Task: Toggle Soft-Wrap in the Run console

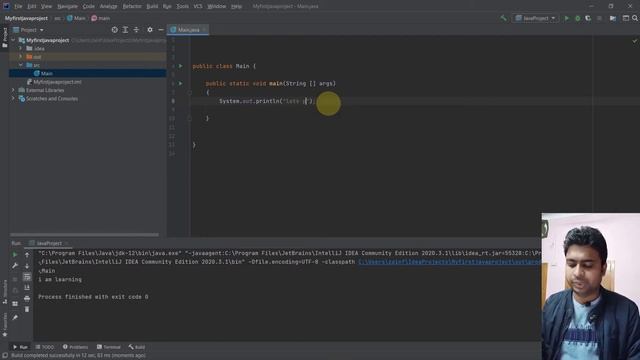Action: [x=27, y=277]
